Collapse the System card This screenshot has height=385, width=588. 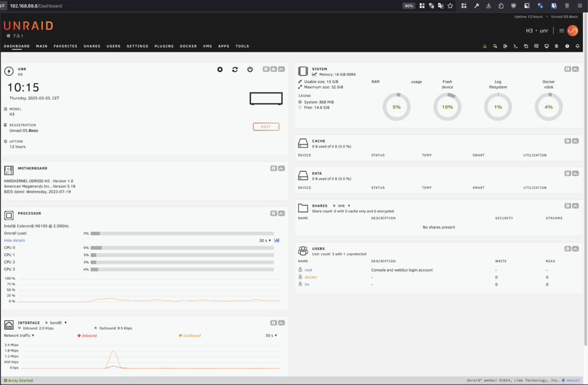[x=575, y=69]
